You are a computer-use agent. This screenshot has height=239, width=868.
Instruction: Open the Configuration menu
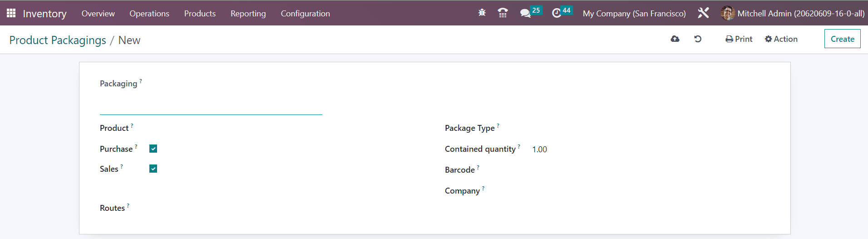pyautogui.click(x=305, y=13)
